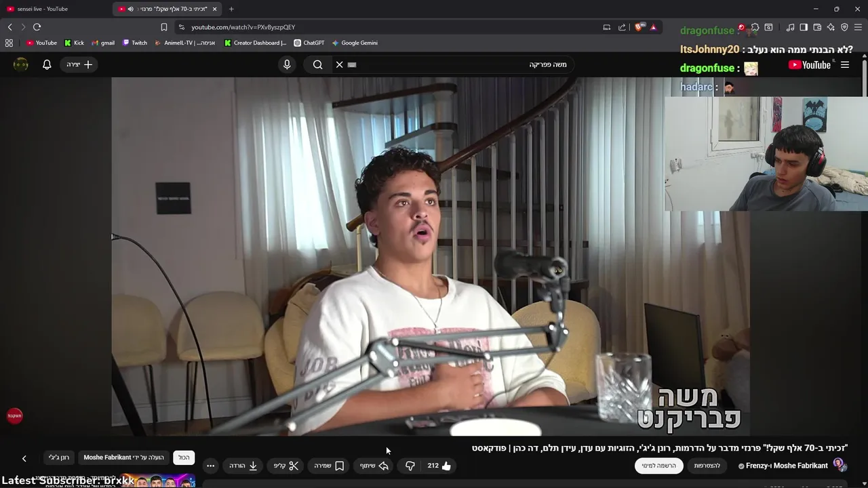The width and height of the screenshot is (868, 488).
Task: Select the 'הועלה על ידי Moshe Fabrikant' chip
Action: pyautogui.click(x=124, y=457)
